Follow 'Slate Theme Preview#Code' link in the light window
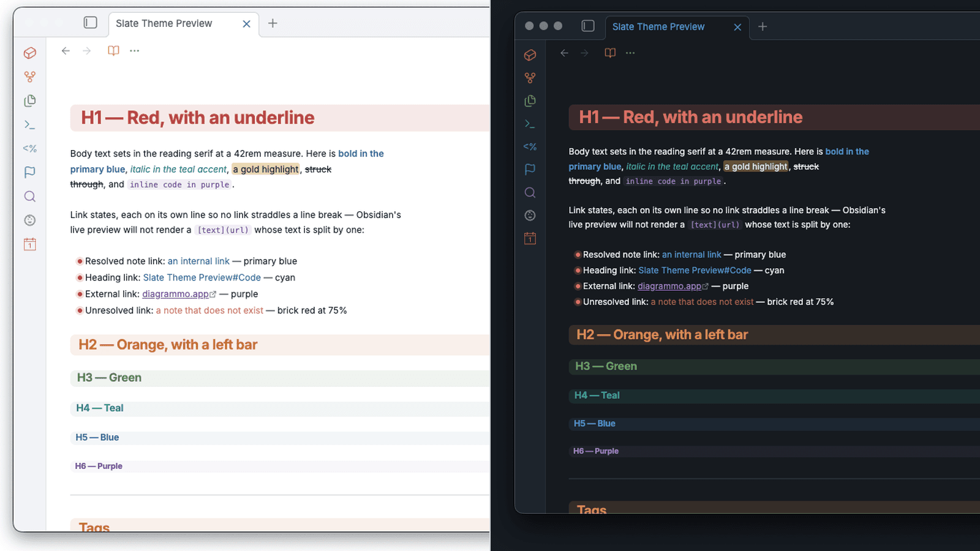Screen dimensions: 980x551 pyautogui.click(x=202, y=278)
